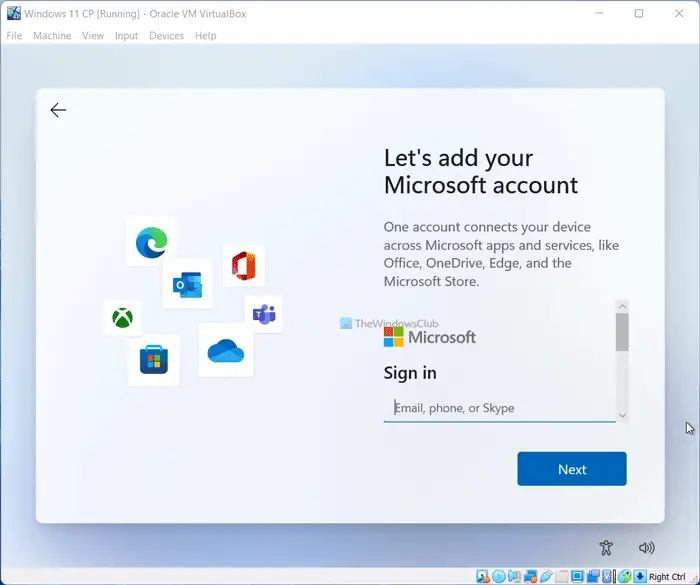Image resolution: width=700 pixels, height=585 pixels.
Task: Click the Microsoft Teams icon tile
Action: (264, 314)
